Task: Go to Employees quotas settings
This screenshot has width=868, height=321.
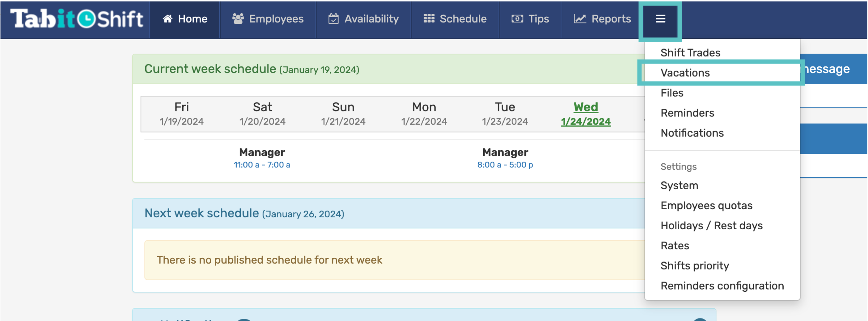Action: point(706,206)
